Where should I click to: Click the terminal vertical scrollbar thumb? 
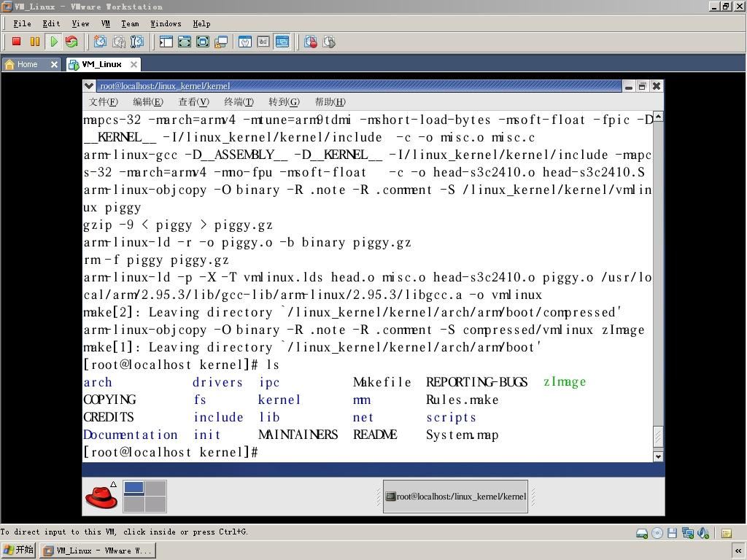[x=658, y=436]
